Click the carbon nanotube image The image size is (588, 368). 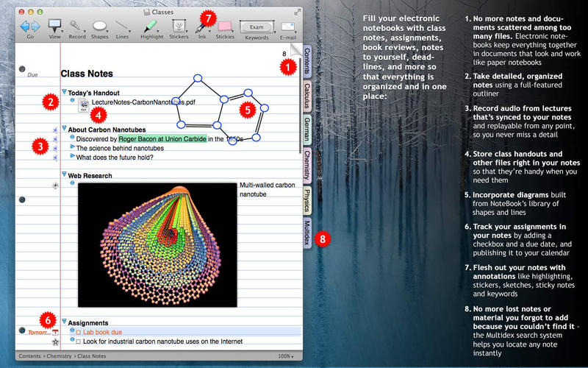coord(157,245)
